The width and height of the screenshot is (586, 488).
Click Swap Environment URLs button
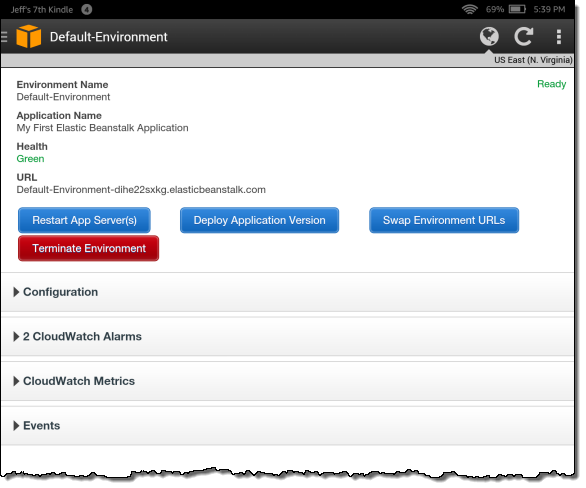pyautogui.click(x=444, y=220)
